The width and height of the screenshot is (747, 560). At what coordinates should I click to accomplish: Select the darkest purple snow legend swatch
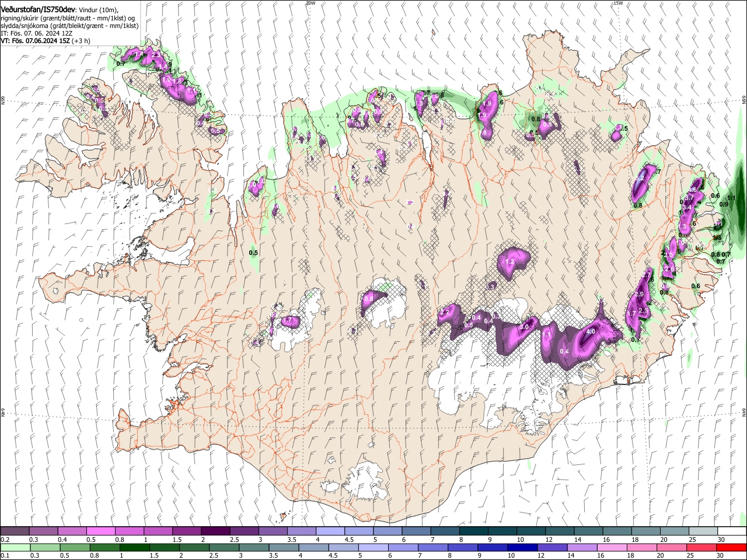215,531
